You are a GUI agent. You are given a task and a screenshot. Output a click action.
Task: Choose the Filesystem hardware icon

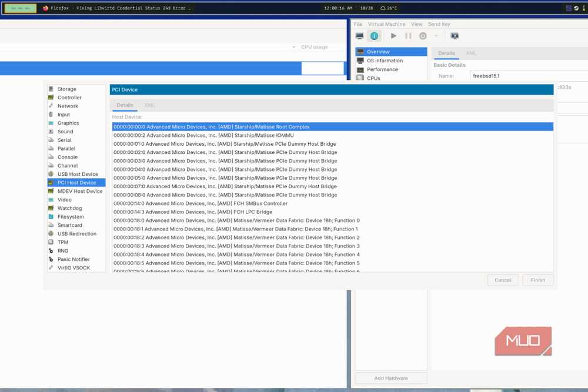51,217
